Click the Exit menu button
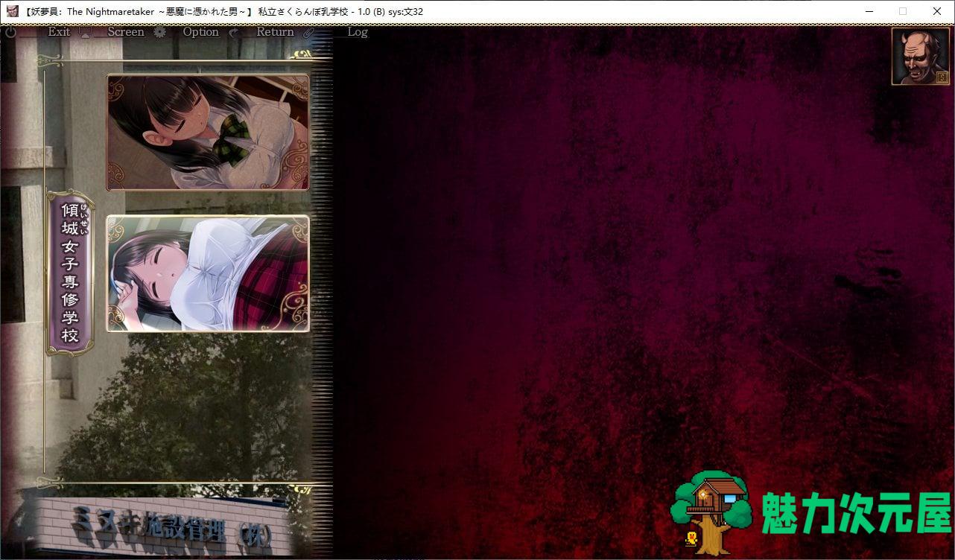The width and height of the screenshot is (955, 560). [x=59, y=31]
